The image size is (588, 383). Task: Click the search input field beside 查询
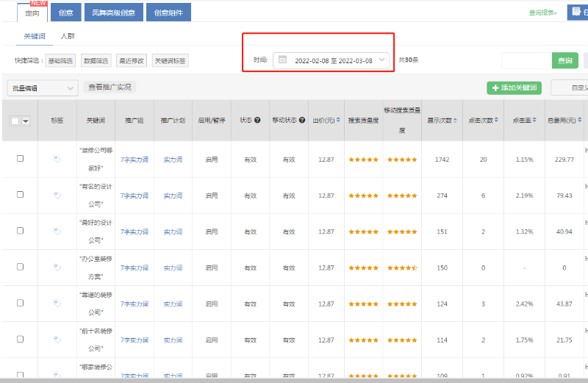(x=526, y=60)
